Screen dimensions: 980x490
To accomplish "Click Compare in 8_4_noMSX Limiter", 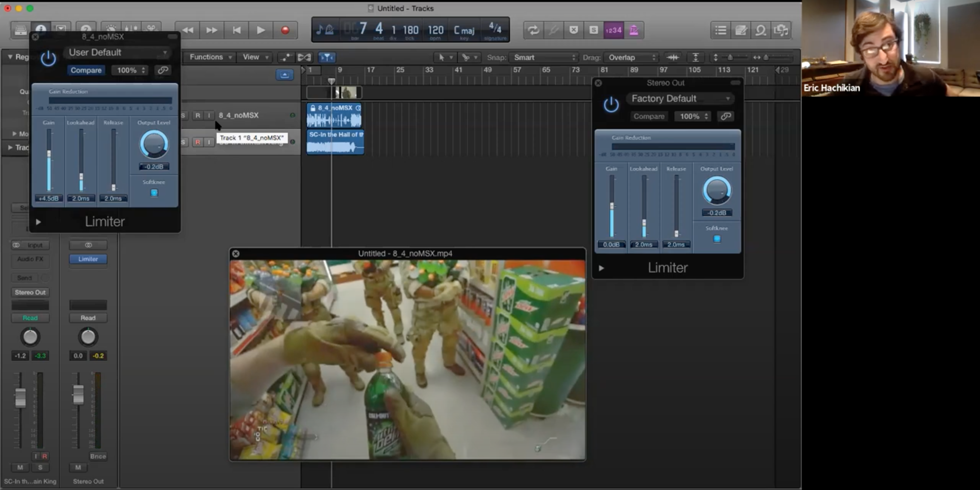I will click(86, 70).
